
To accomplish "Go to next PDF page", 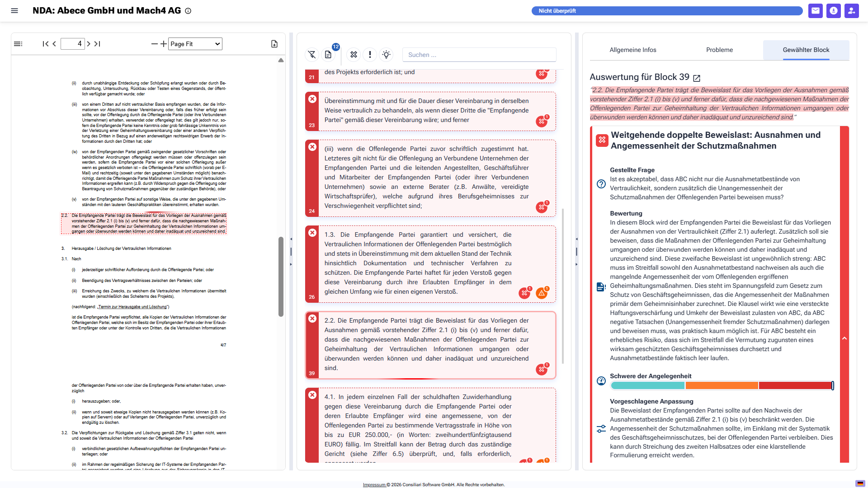I will click(89, 44).
